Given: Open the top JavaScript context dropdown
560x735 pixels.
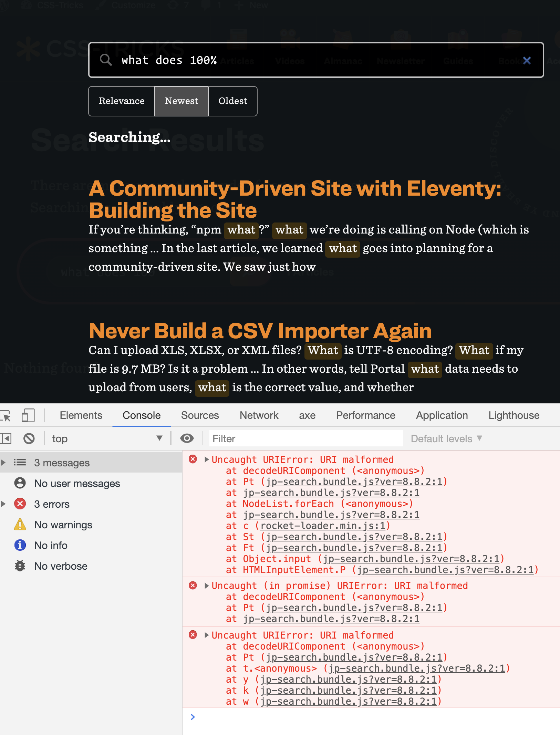Looking at the screenshot, I should pyautogui.click(x=107, y=438).
